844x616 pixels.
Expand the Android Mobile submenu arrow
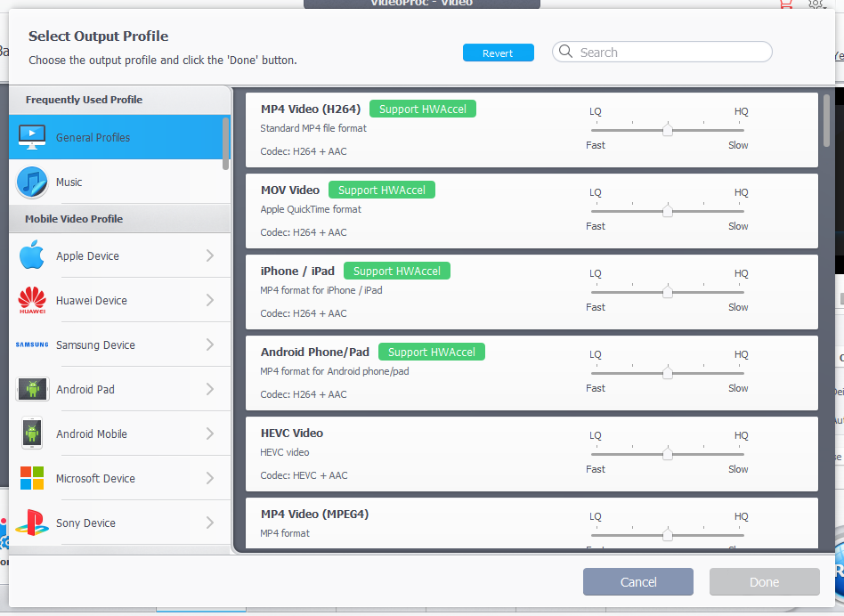210,434
